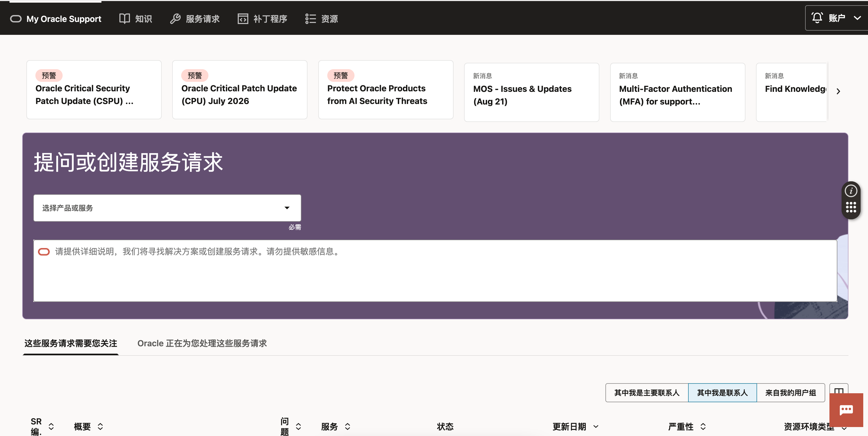Screen dimensions: 868x436
Task: Open notifications bell icon
Action: [817, 17]
